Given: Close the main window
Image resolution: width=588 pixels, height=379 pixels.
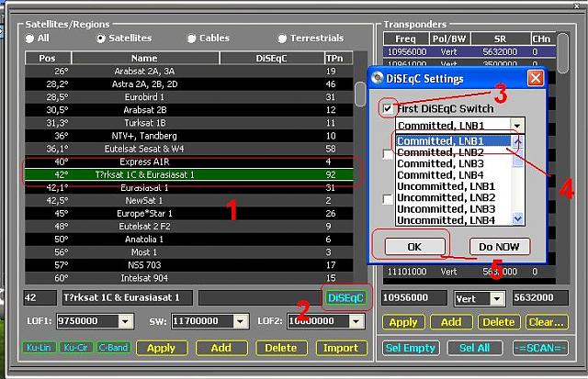Looking at the screenshot, I should (577, 6).
